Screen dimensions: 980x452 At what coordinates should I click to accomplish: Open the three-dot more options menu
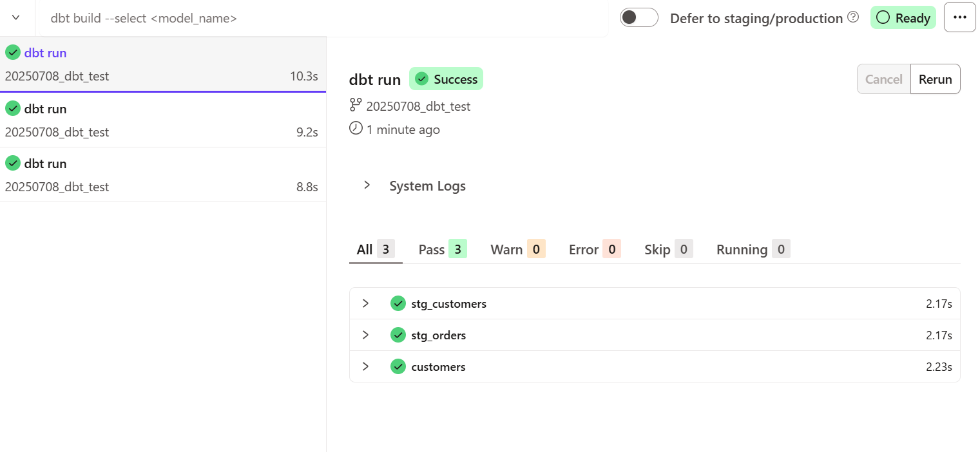[x=960, y=17]
